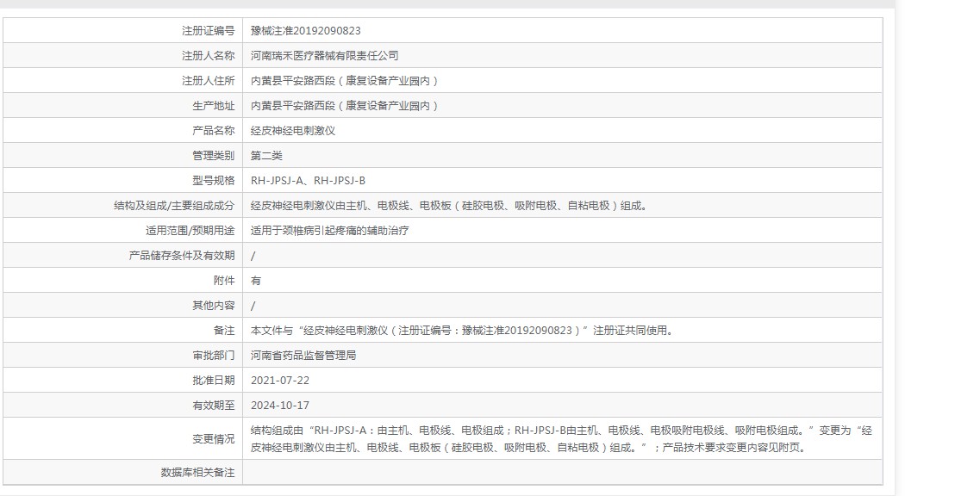Image resolution: width=980 pixels, height=496 pixels.
Task: Select the address value in the 生产地址 row
Action: coord(346,106)
